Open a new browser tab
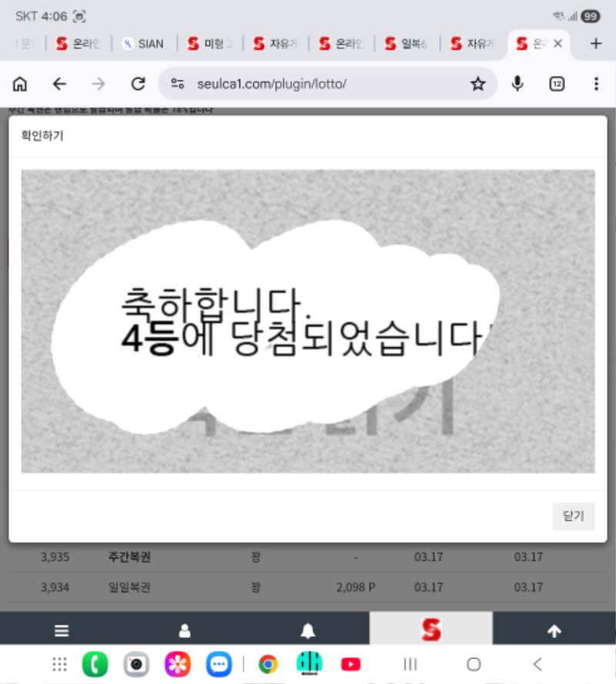The image size is (616, 684). click(595, 44)
